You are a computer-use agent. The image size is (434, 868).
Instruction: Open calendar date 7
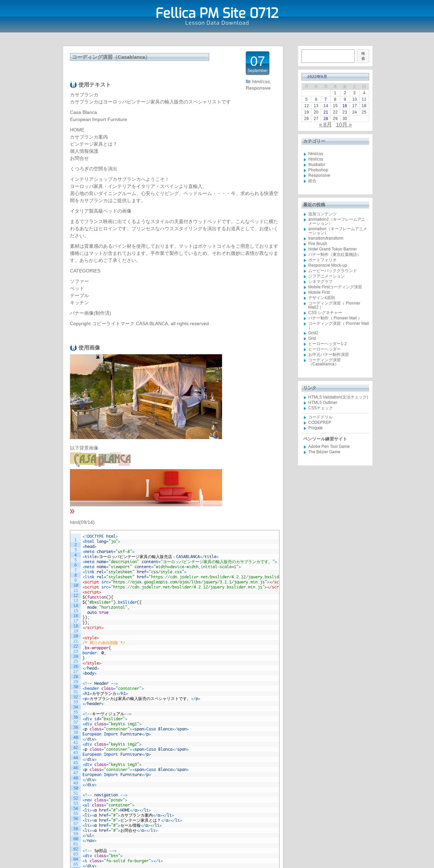[x=325, y=99]
